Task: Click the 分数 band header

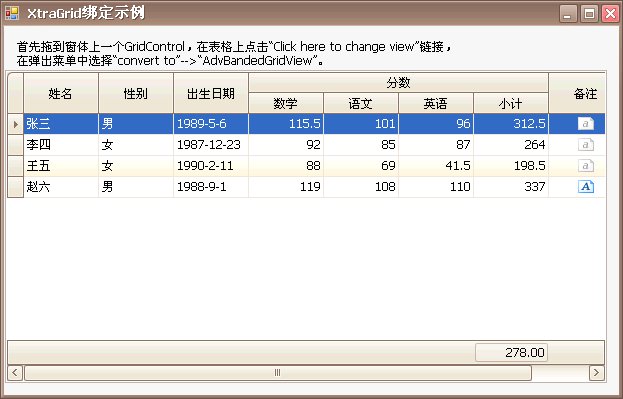Action: (x=399, y=83)
